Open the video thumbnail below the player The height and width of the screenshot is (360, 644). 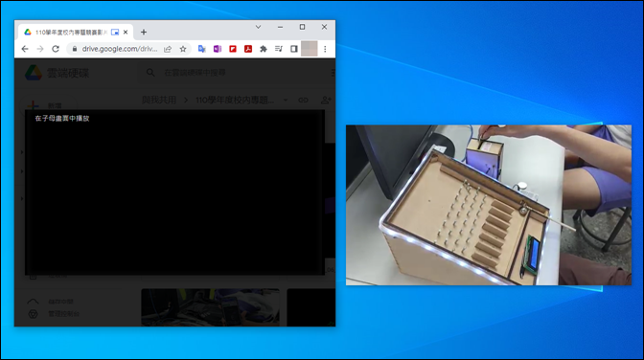pos(210,307)
